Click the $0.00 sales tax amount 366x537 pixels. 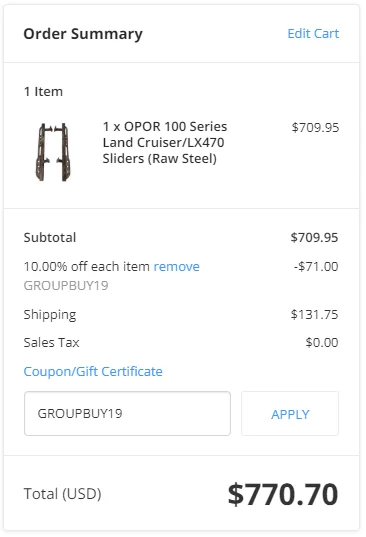[x=322, y=342]
